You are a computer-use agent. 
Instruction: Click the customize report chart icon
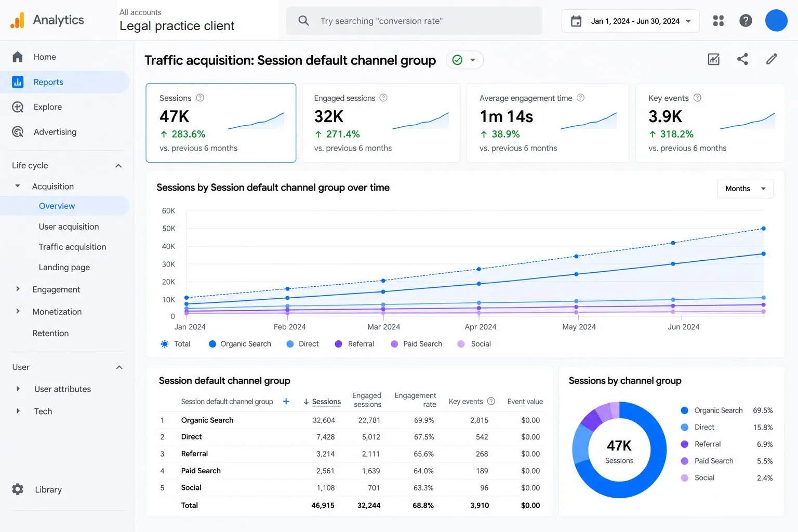(x=714, y=59)
